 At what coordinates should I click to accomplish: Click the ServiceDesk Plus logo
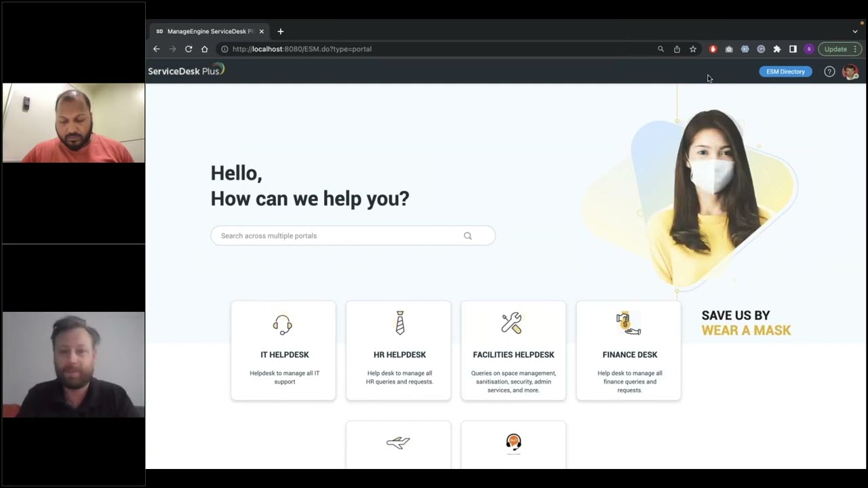(186, 70)
